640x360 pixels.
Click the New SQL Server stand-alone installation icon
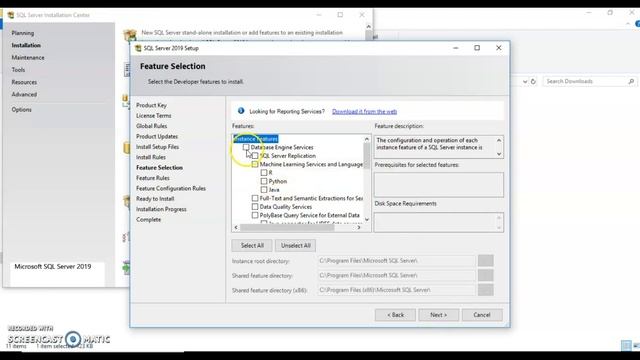tap(130, 35)
